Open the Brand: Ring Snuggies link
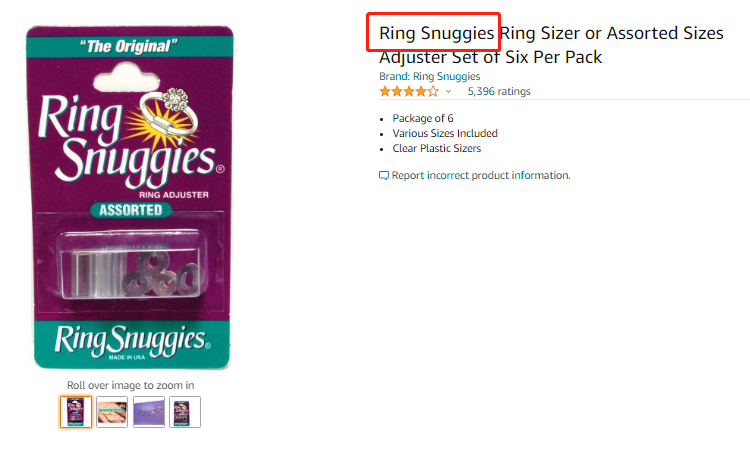The width and height of the screenshot is (750, 457). coord(430,77)
